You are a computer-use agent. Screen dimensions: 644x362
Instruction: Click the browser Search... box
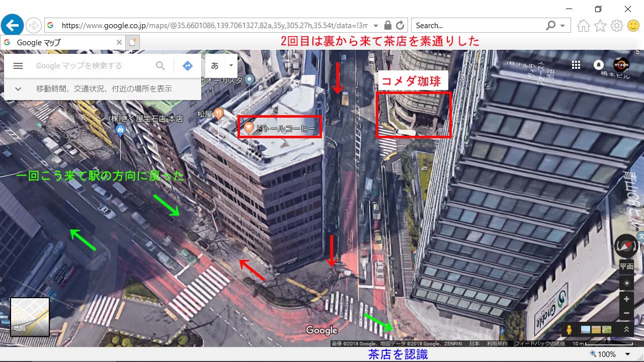[478, 25]
